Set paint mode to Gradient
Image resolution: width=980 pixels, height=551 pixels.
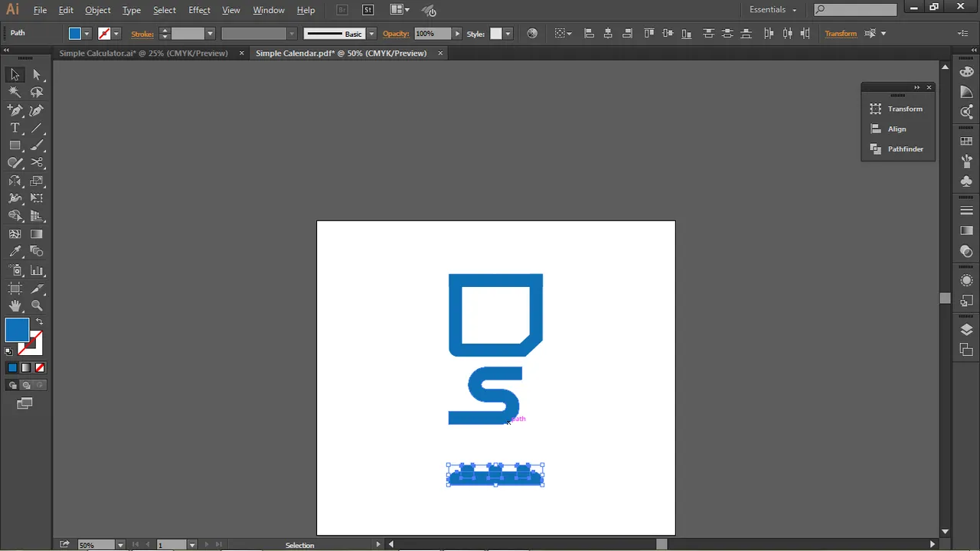click(26, 368)
